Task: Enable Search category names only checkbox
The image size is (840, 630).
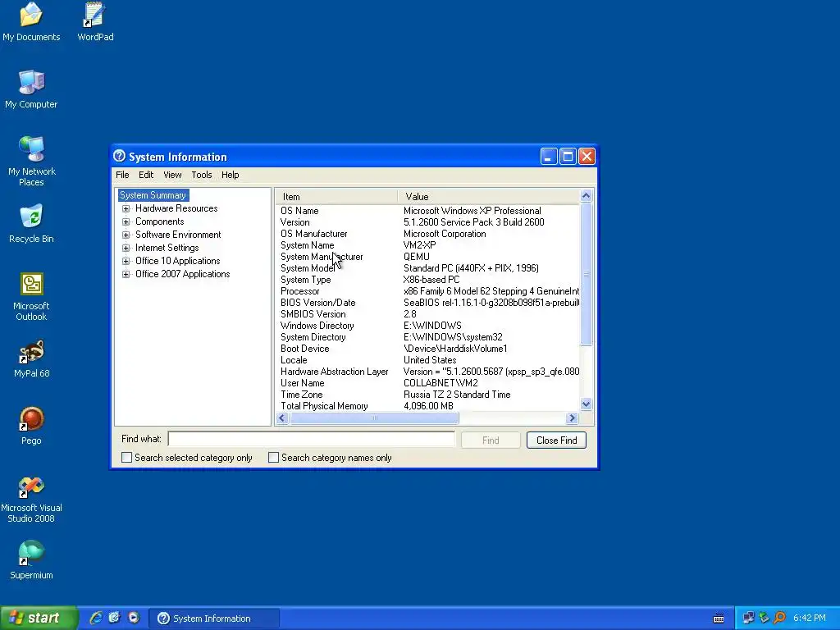Action: [273, 458]
